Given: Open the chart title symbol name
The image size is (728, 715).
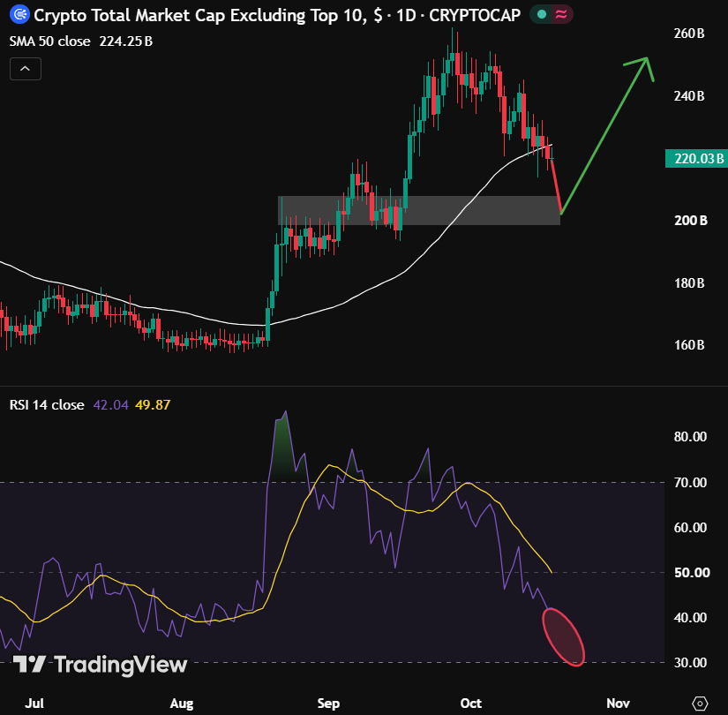Looking at the screenshot, I should [277, 15].
